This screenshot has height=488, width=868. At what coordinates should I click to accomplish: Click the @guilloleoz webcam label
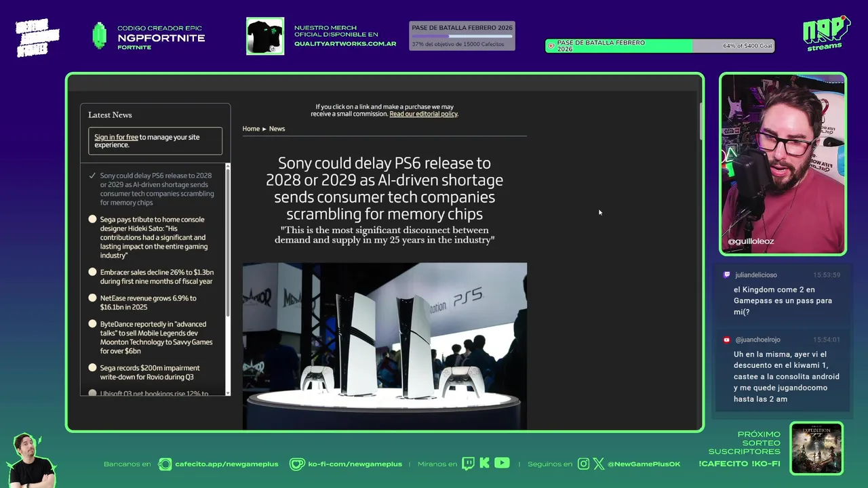pos(751,241)
